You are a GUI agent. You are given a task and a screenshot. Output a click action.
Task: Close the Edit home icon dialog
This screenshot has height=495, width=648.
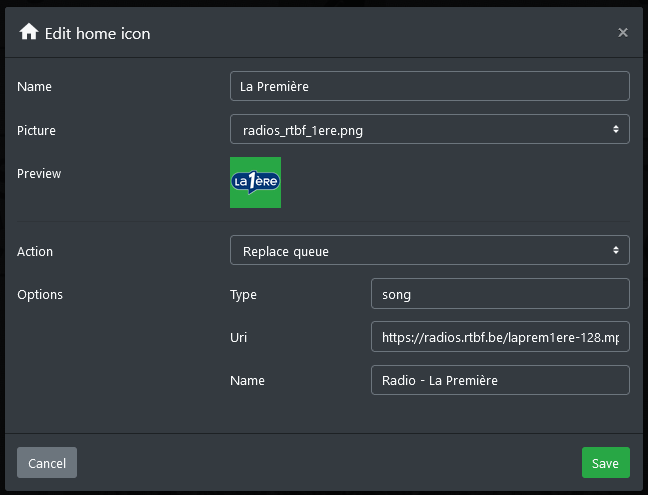[623, 33]
